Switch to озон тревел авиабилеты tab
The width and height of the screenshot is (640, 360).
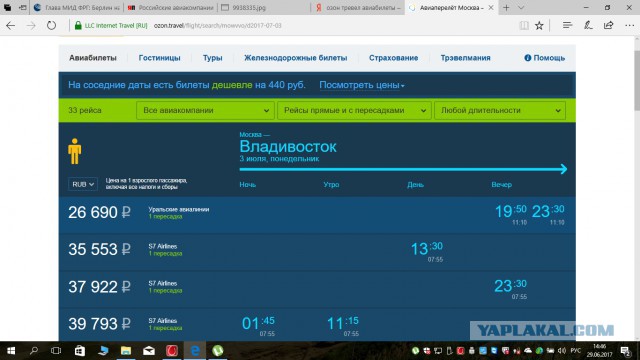pyautogui.click(x=358, y=7)
